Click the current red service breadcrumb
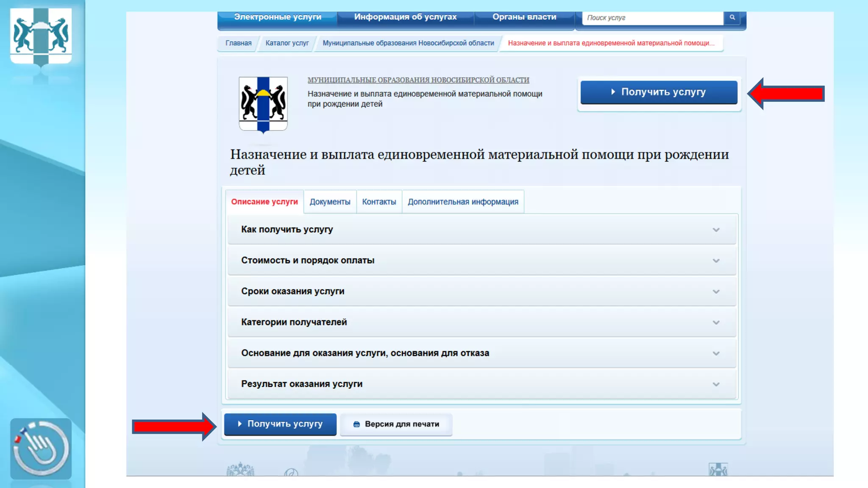868x488 pixels. (611, 43)
